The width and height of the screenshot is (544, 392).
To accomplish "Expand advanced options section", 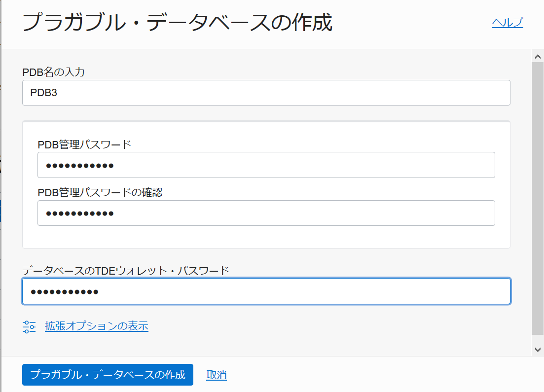I will (97, 326).
